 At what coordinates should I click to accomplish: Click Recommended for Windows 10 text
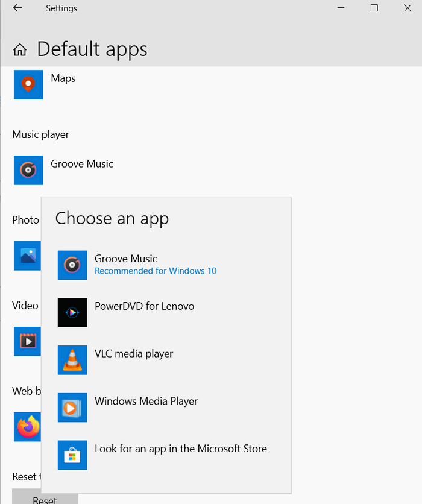[156, 271]
